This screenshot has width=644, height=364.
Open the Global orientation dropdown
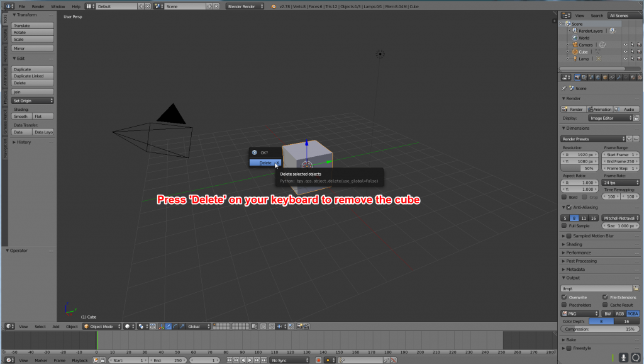(x=198, y=327)
